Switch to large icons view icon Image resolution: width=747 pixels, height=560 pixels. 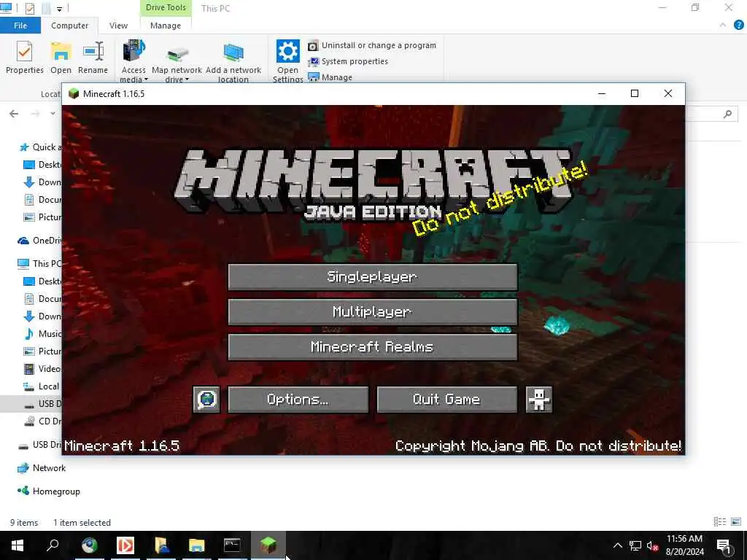point(736,522)
